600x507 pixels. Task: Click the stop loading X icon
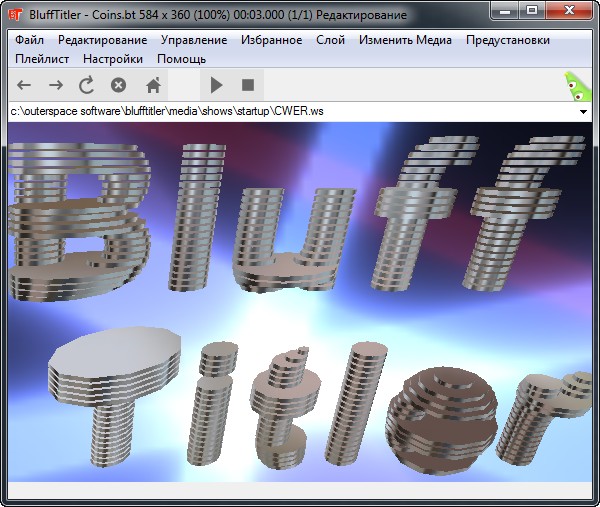118,86
